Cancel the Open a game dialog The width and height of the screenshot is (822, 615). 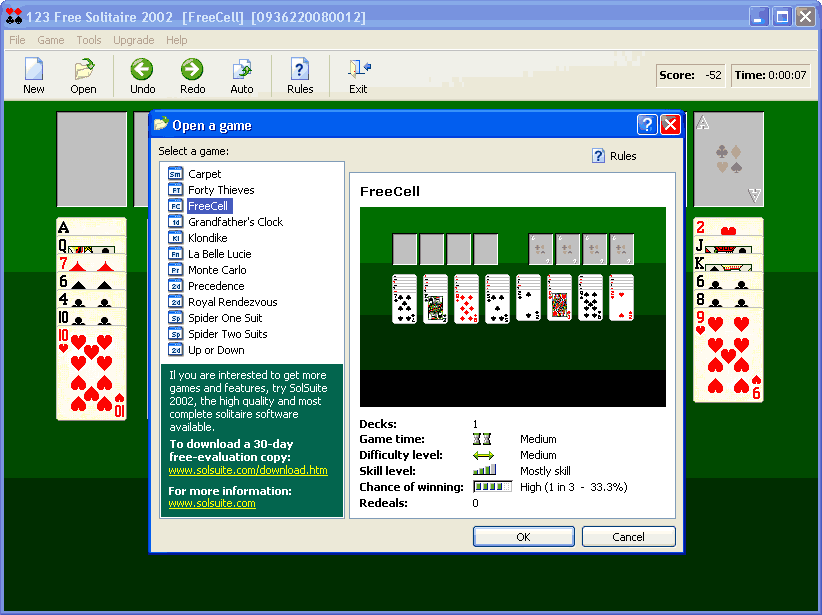pos(628,536)
